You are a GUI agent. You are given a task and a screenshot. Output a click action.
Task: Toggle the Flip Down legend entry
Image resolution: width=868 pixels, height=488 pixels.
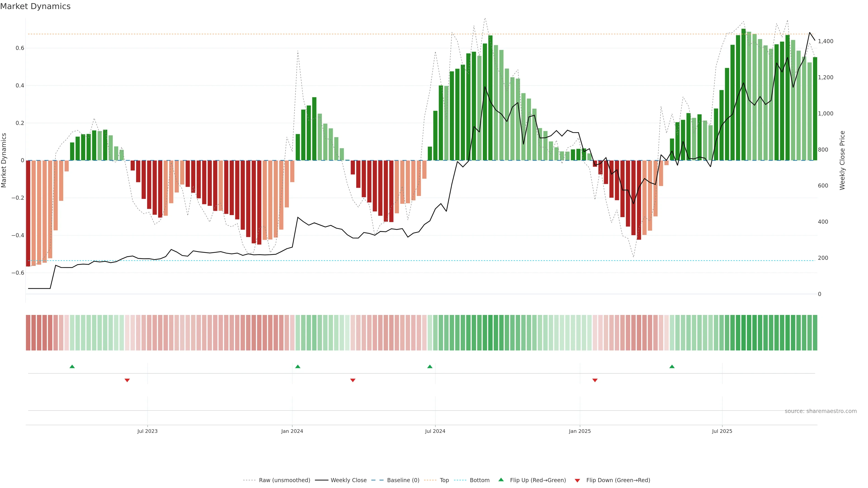[618, 480]
